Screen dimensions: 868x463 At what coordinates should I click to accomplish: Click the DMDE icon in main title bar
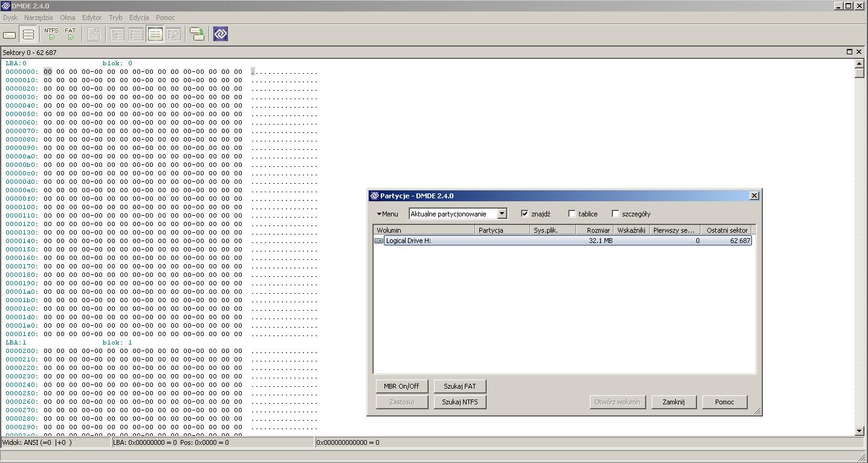pyautogui.click(x=6, y=5)
